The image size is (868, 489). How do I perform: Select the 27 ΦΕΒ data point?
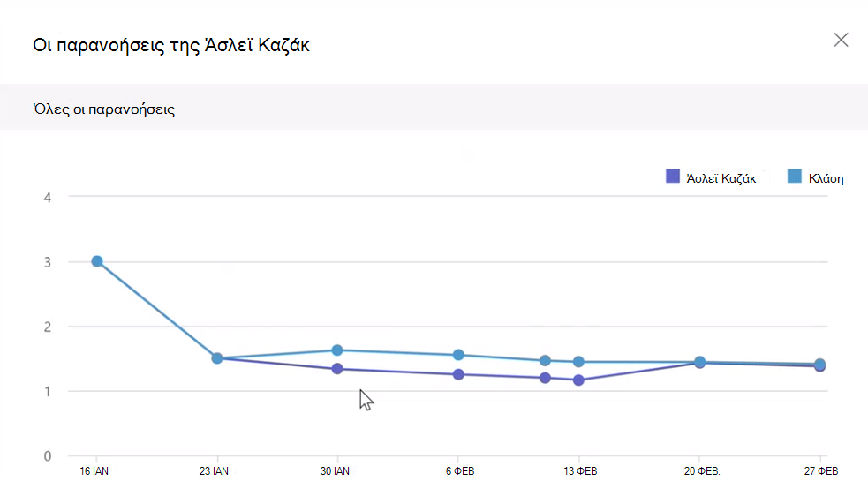(819, 365)
